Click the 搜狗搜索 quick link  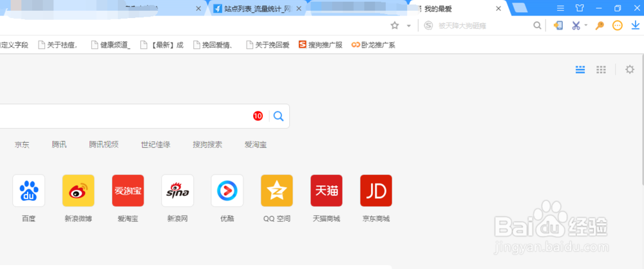(x=208, y=145)
